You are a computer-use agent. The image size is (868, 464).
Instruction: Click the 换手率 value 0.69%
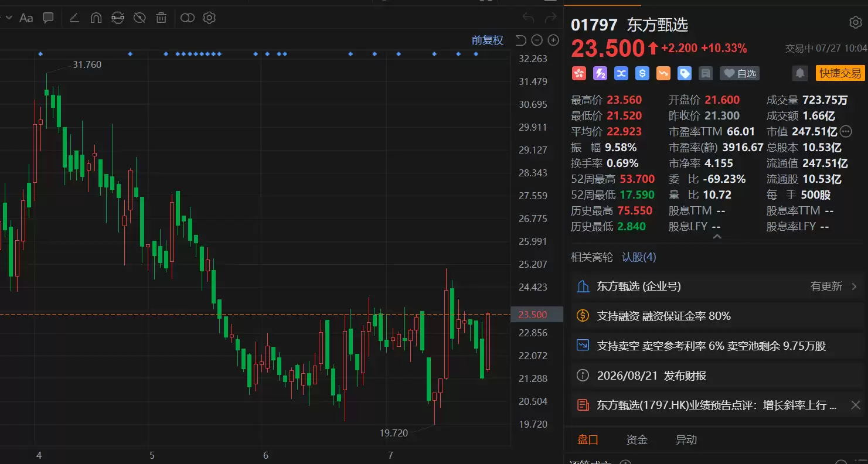click(x=622, y=163)
